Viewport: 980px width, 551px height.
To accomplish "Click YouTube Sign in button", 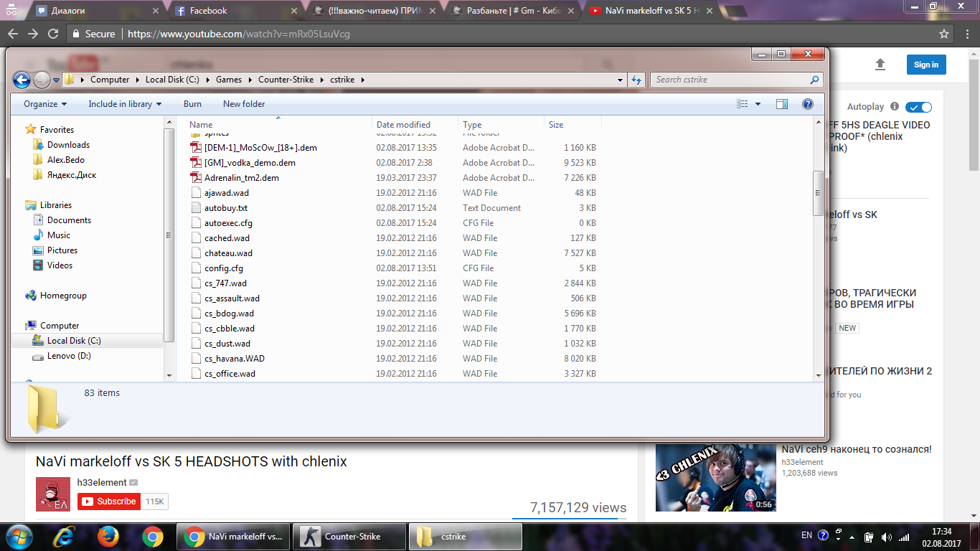I will (x=926, y=65).
